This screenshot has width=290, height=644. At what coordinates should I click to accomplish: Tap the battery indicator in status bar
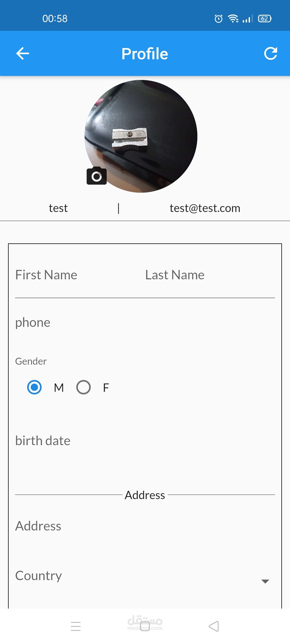coord(264,19)
